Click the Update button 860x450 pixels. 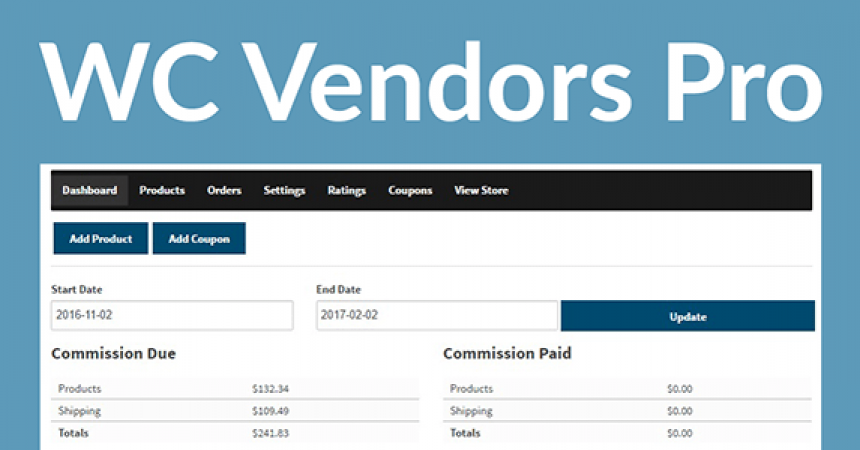pyautogui.click(x=688, y=316)
